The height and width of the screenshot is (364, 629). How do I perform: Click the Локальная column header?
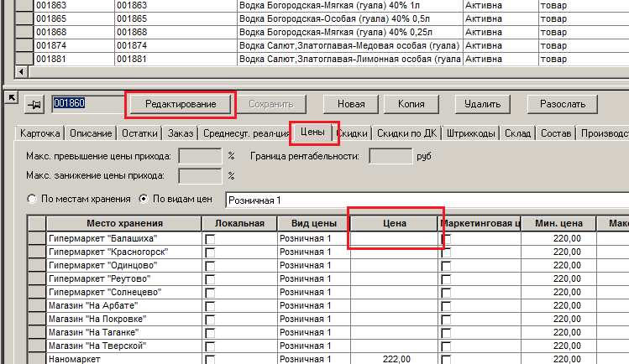[x=239, y=223]
